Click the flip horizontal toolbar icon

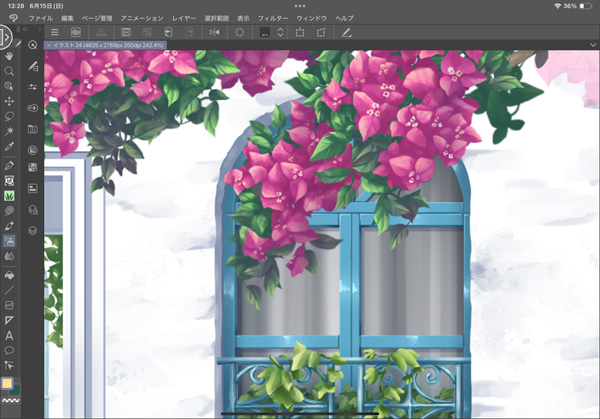click(x=214, y=33)
